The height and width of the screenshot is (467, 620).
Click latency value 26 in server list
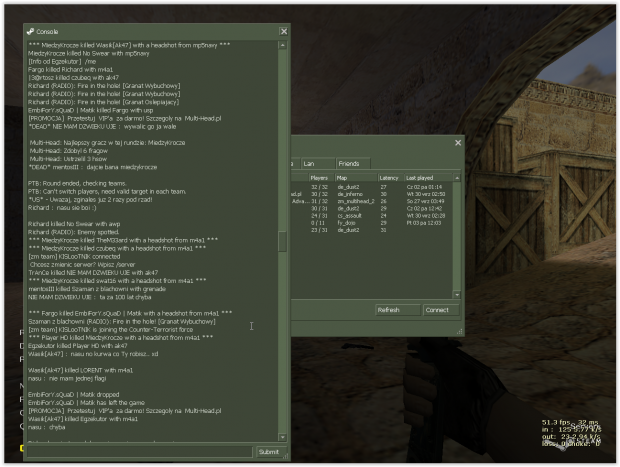pos(384,201)
